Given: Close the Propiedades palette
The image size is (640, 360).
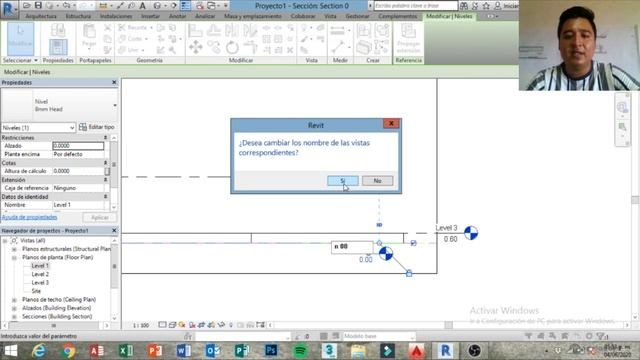Looking at the screenshot, I should (x=114, y=82).
